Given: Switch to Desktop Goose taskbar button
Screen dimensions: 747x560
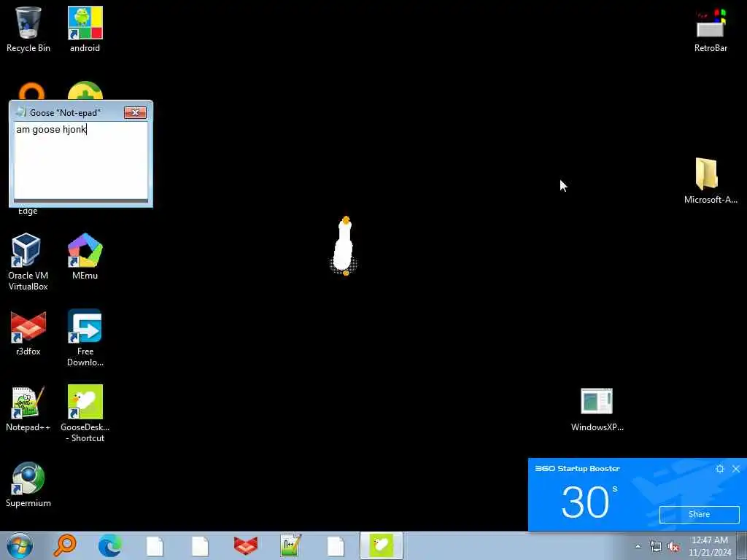Looking at the screenshot, I should point(381,545).
